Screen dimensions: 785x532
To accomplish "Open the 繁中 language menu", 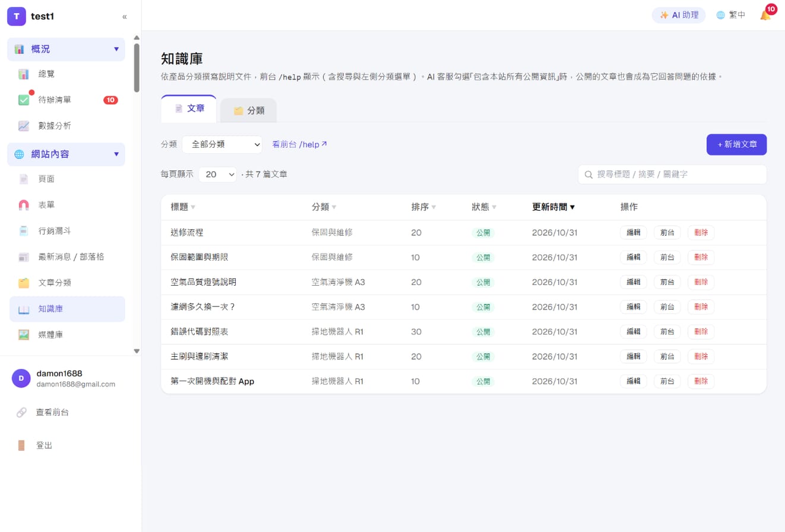I will coord(730,15).
